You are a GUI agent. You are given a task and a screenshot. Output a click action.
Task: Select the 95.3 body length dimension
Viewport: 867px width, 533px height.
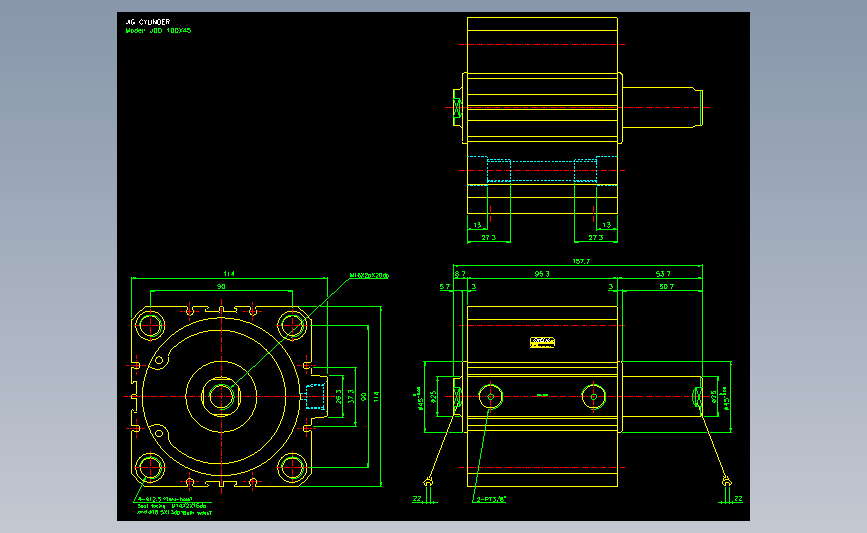tap(542, 274)
